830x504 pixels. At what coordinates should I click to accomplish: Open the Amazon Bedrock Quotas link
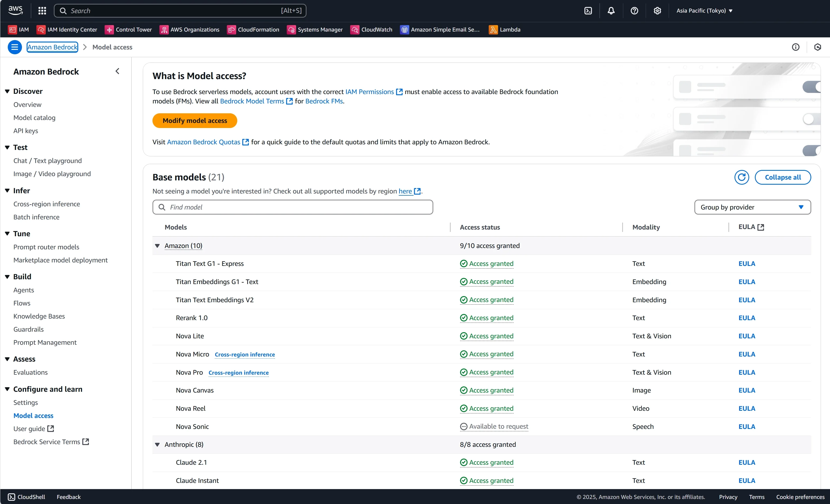208,142
